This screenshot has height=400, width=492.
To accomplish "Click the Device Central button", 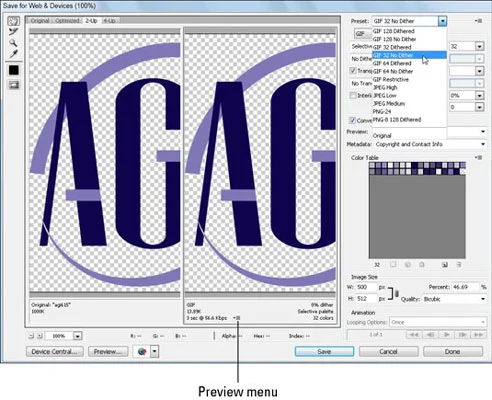I will (55, 351).
